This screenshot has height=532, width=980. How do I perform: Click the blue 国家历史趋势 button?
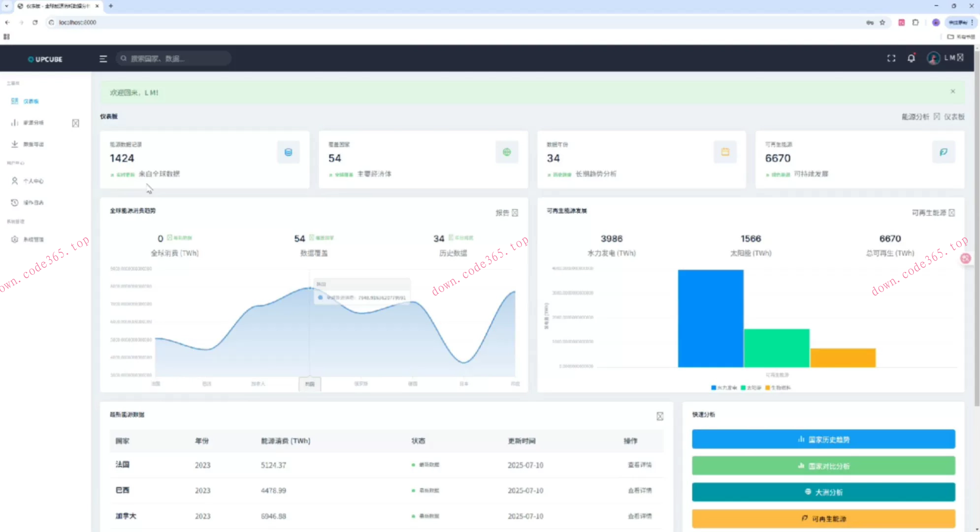(x=823, y=439)
